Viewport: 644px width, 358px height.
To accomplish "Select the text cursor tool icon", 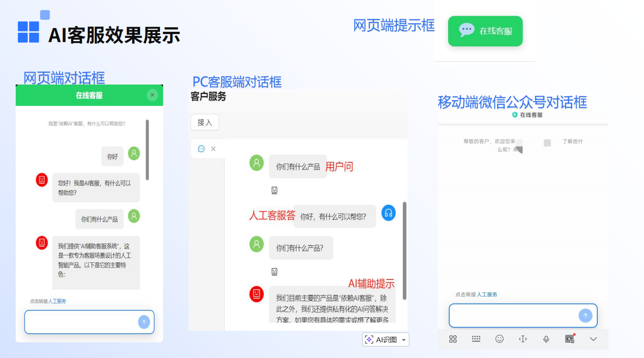I will click(x=523, y=339).
